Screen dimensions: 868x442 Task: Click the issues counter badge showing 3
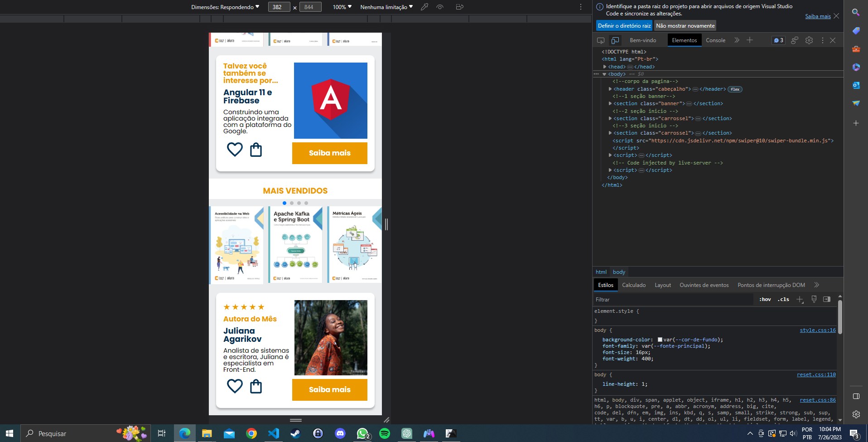(778, 40)
